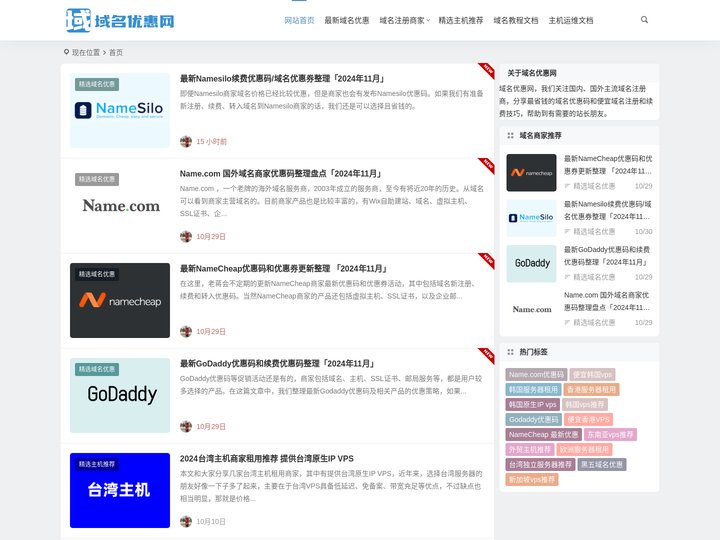
Task: Select the 韩国vps推荐 tag
Action: pos(585,405)
